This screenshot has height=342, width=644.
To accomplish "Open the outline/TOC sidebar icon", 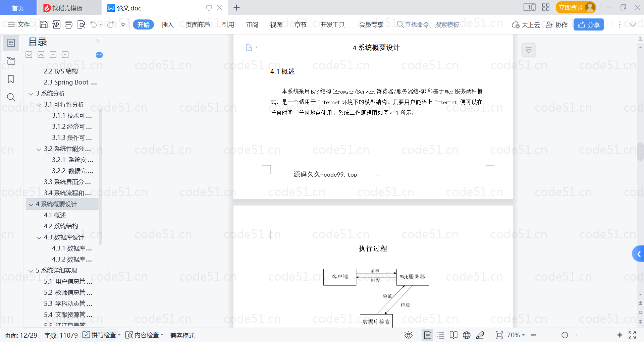I will (11, 43).
